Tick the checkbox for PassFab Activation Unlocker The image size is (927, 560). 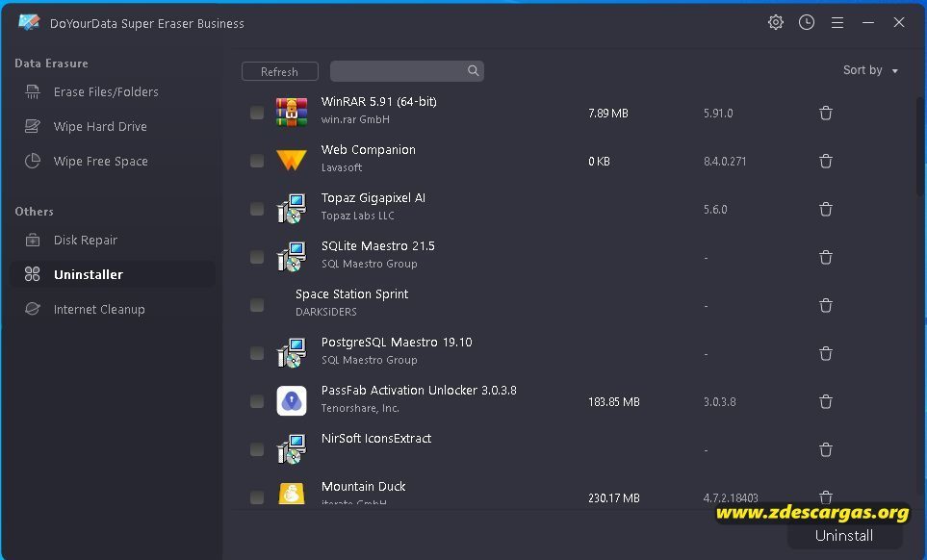[257, 401]
